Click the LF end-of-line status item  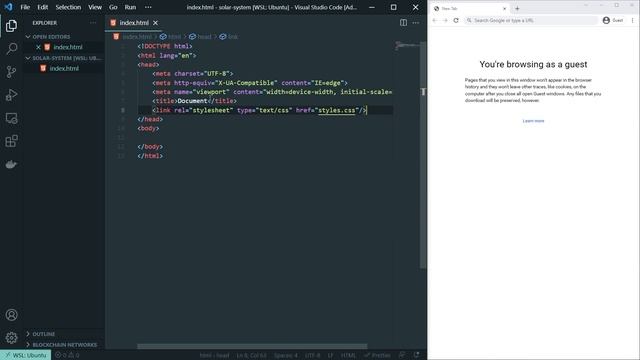pyautogui.click(x=330, y=355)
